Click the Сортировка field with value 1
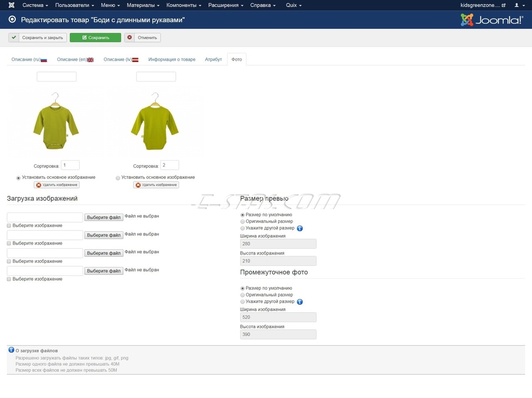This screenshot has width=532, height=398. point(70,165)
